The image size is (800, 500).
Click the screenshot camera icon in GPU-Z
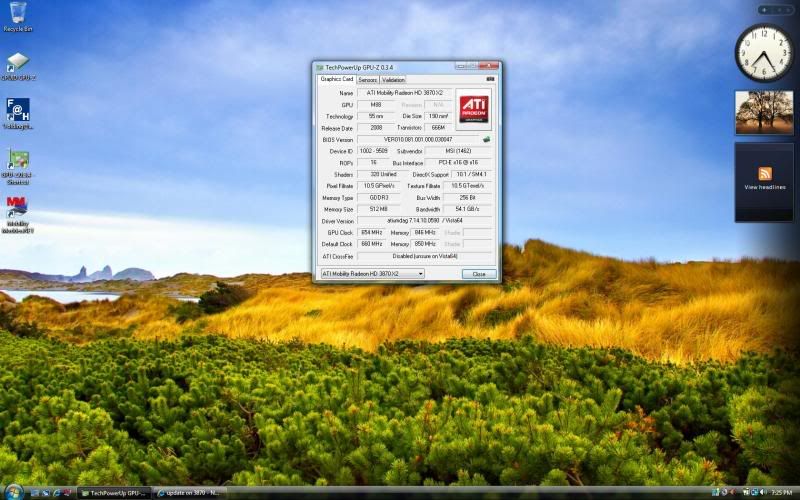click(490, 79)
